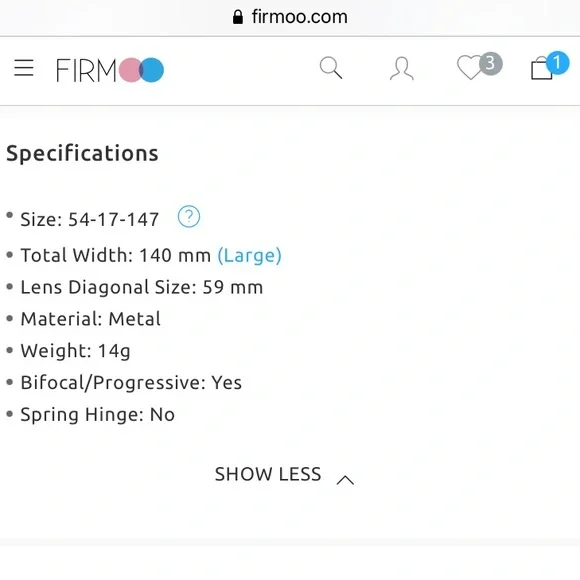
Task: Click the Firmoo logo
Action: 110,70
